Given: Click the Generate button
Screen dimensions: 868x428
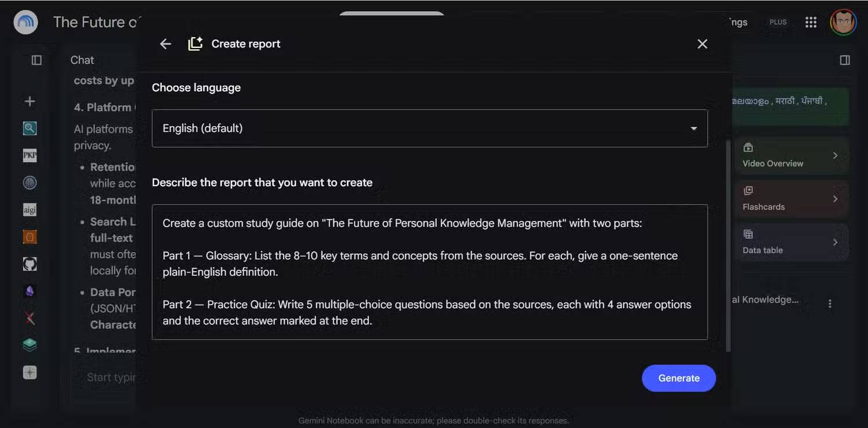Looking at the screenshot, I should click(679, 378).
